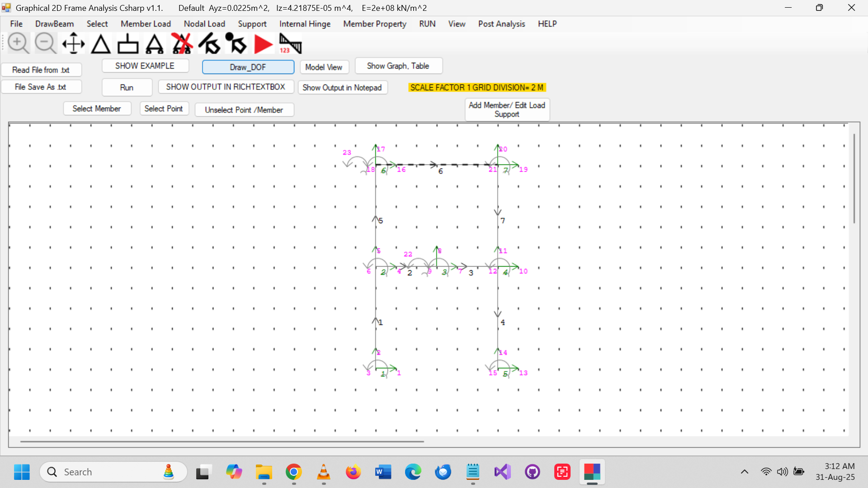Expand the View menu options

coord(457,24)
